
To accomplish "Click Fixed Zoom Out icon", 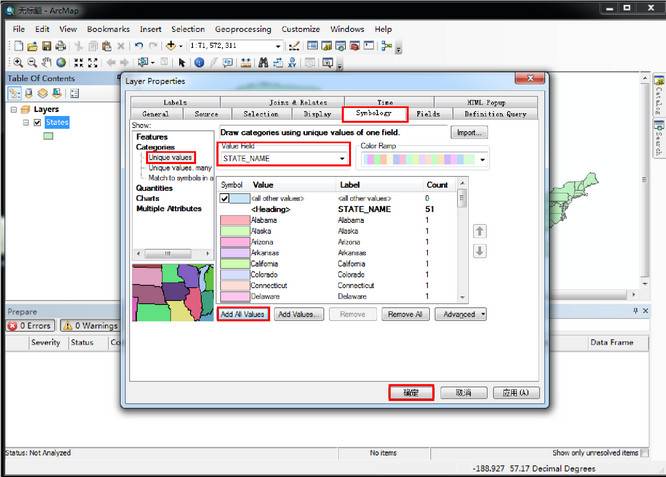I will tap(93, 63).
